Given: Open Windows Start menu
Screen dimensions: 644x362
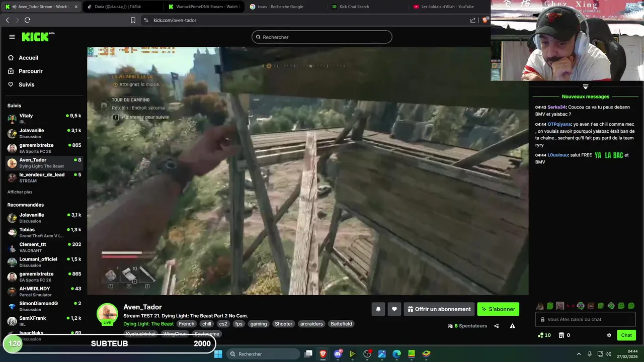Looking at the screenshot, I should point(218,354).
